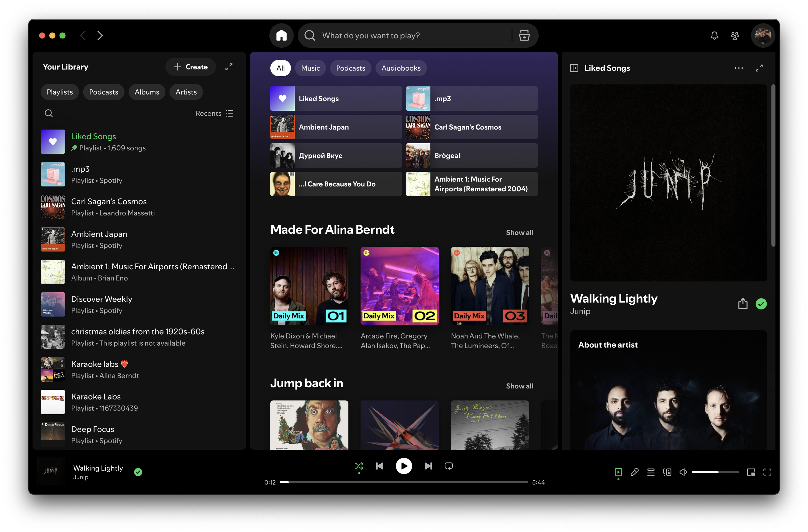Viewport: 808px width, 532px height.
Task: Select the Music filter chip
Action: pos(310,68)
